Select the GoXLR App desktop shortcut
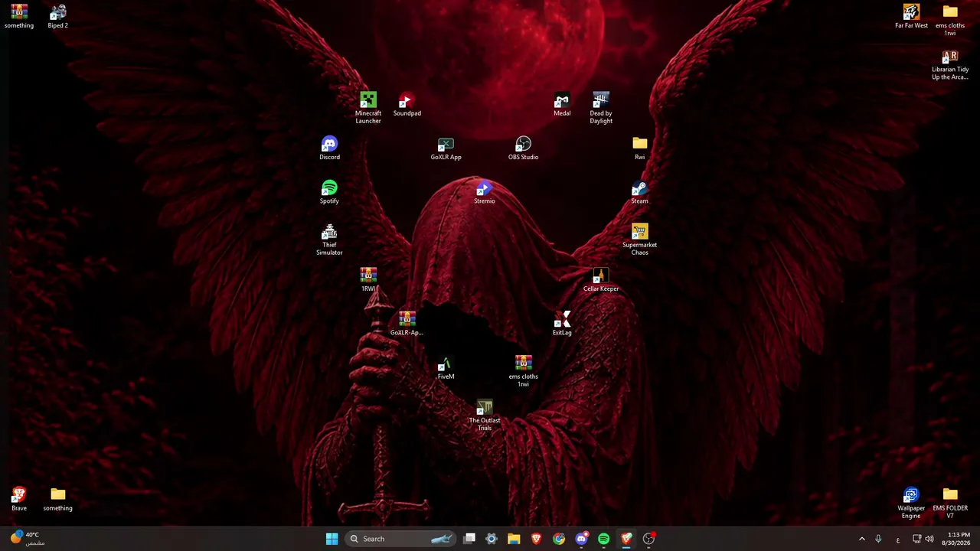The width and height of the screenshot is (980, 551). (446, 148)
